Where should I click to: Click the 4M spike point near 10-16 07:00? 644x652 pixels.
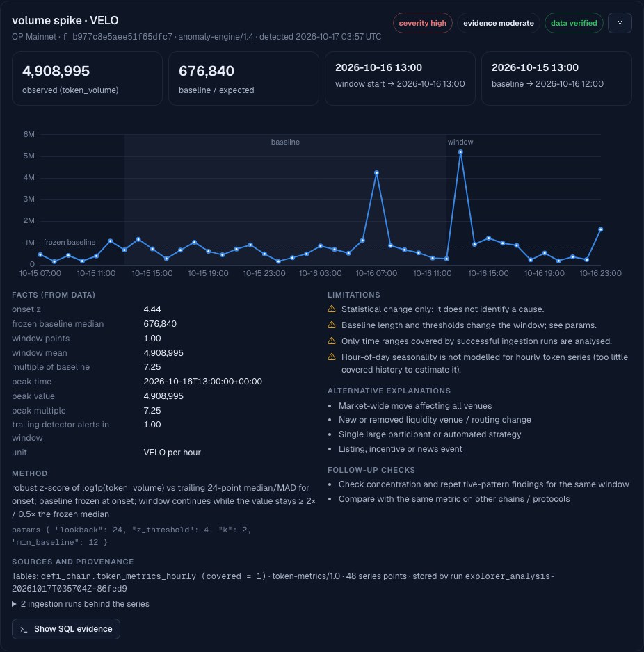click(x=376, y=172)
